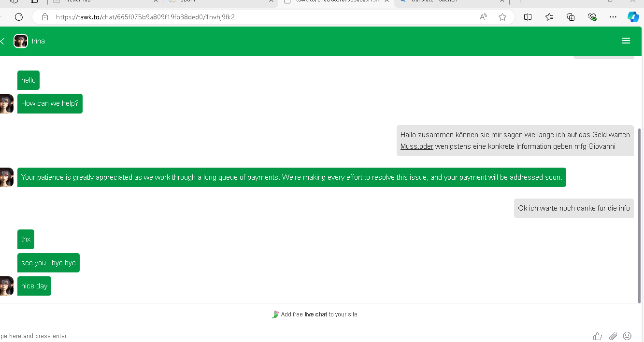Click 'Add free live chat' link

pyautogui.click(x=315, y=314)
